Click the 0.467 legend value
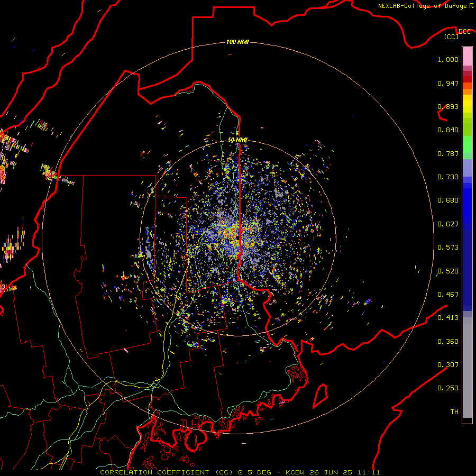476x476 pixels. (x=448, y=295)
